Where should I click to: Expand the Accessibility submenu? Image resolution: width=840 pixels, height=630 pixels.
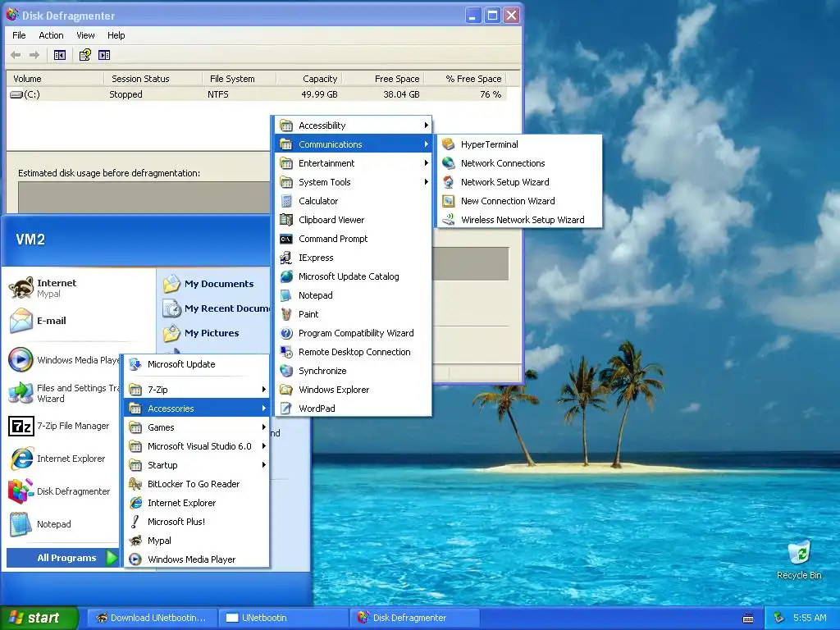(x=354, y=126)
